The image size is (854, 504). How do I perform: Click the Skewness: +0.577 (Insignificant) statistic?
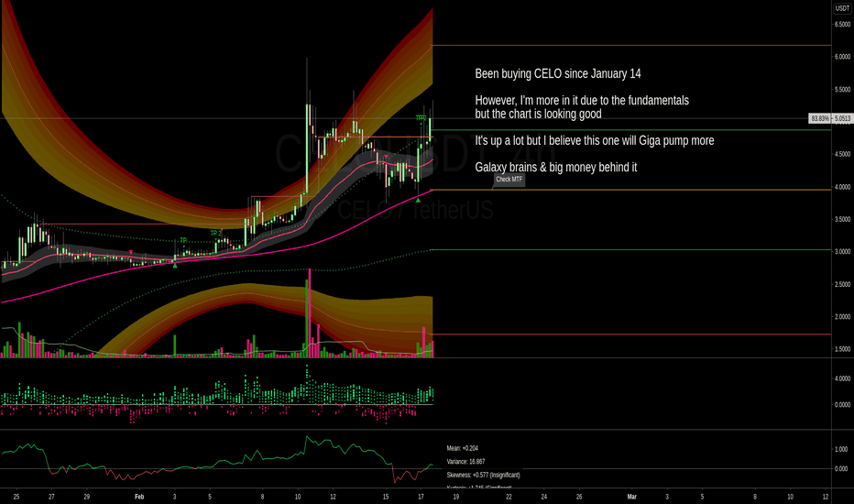click(483, 475)
